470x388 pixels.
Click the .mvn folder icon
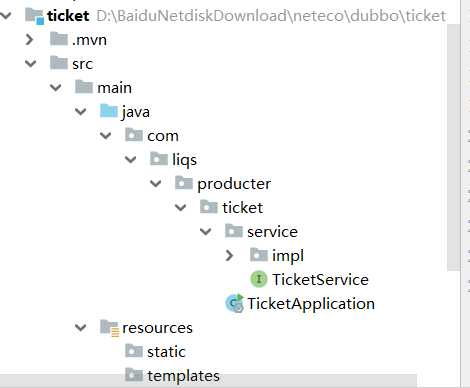tap(59, 39)
